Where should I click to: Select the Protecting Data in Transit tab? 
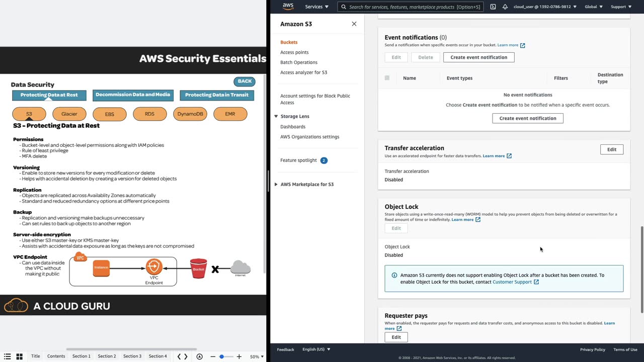[x=217, y=95]
